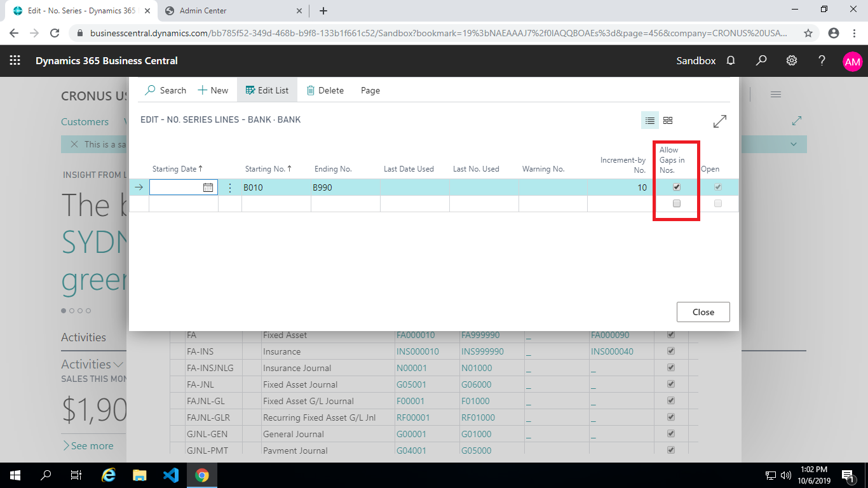Reload the browser page

(55, 33)
